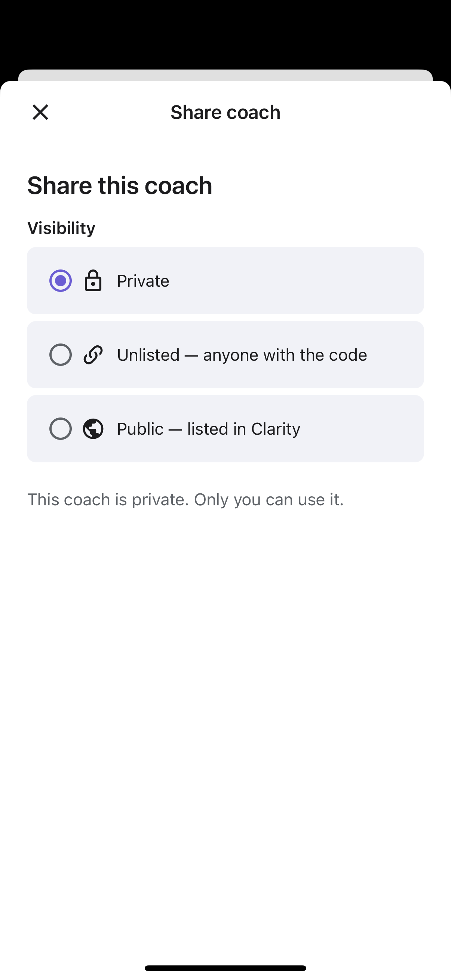Image resolution: width=451 pixels, height=980 pixels.
Task: Tap the blank right end of Public row
Action: 362,429
